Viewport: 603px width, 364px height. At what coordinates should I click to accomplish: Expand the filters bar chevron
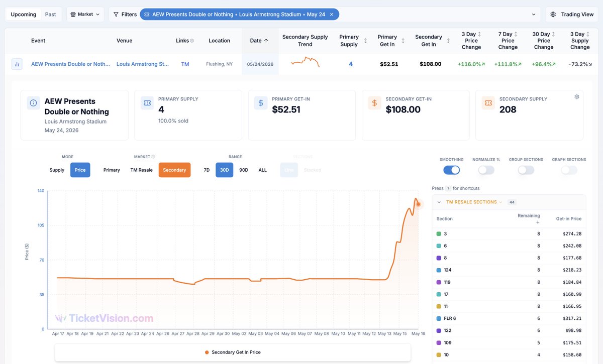[x=533, y=15]
